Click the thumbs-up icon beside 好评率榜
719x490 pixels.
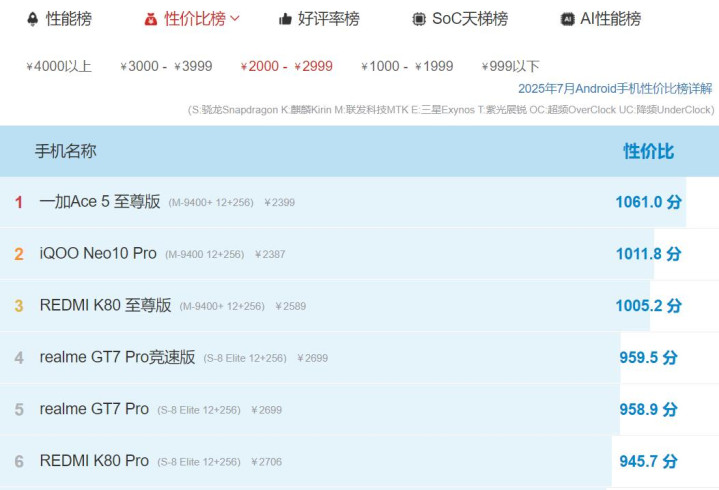285,19
